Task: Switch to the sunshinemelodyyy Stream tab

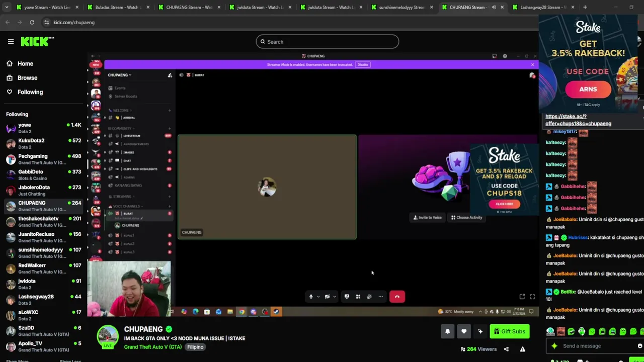Action: 401,7
